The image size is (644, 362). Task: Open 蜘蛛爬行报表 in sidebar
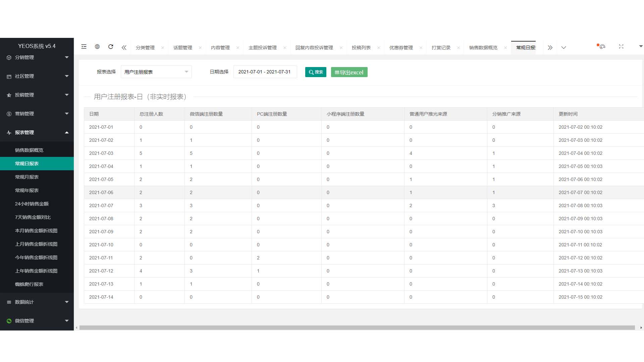tap(37, 284)
